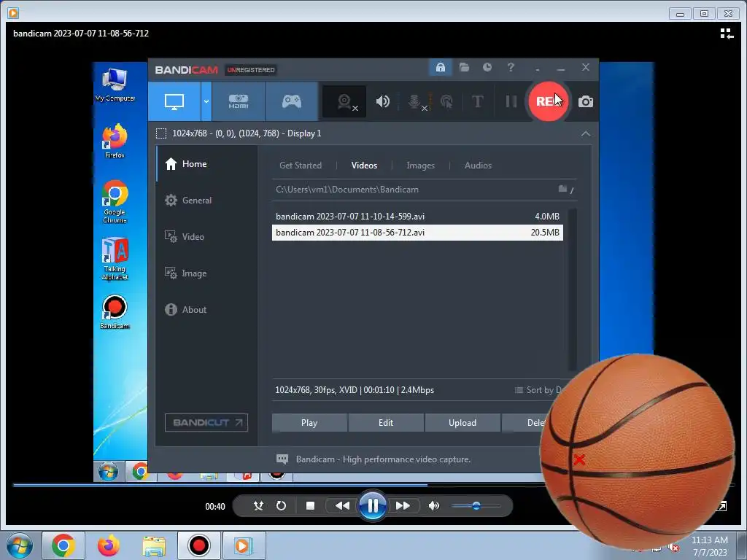Pause the video with the round pause button
This screenshot has width=747, height=560.
(372, 505)
